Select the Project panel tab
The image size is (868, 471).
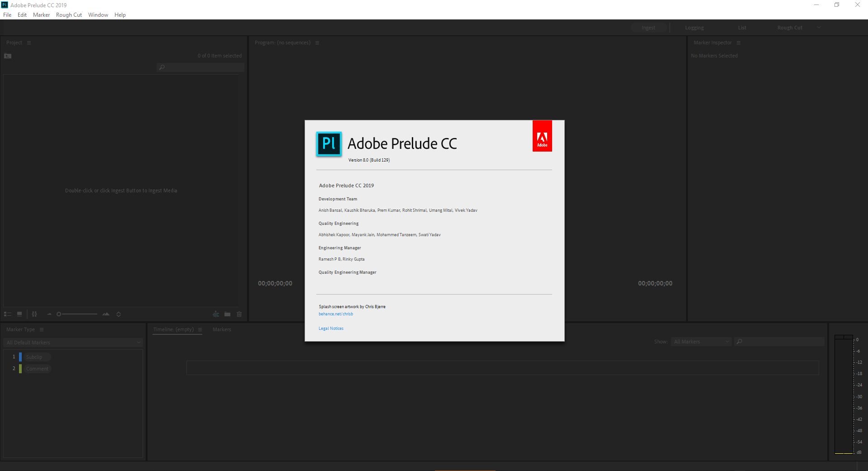pos(14,43)
